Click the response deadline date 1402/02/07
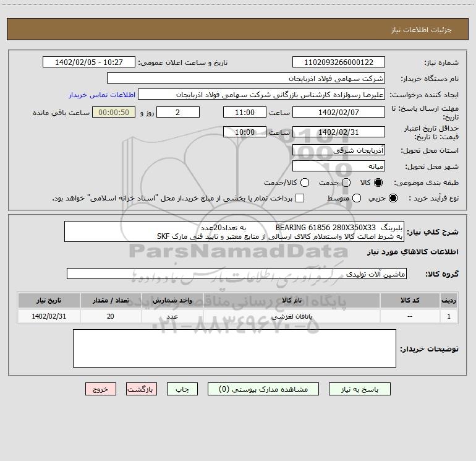 coord(339,112)
